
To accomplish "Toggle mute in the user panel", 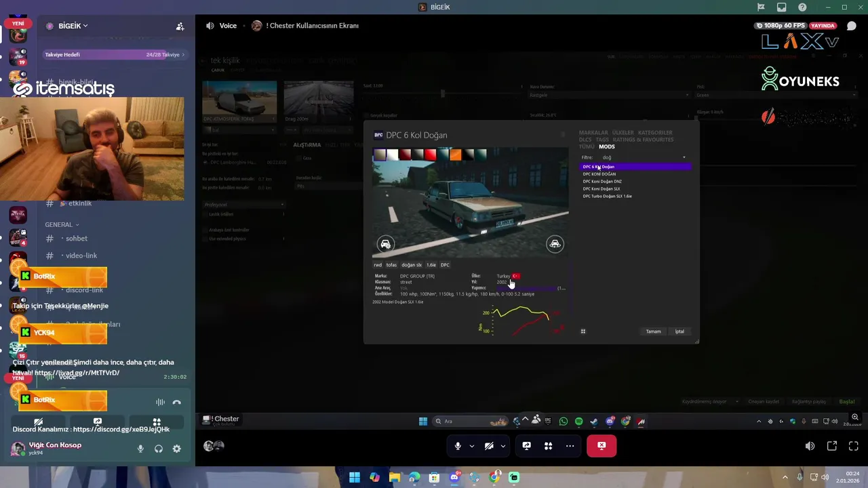I will [x=140, y=449].
